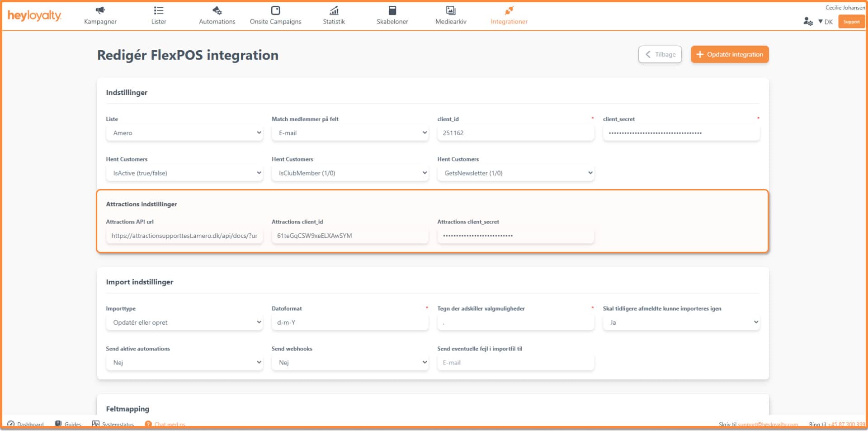Open the Match medlemmer på felt dropdown
868x431 pixels.
click(350, 133)
